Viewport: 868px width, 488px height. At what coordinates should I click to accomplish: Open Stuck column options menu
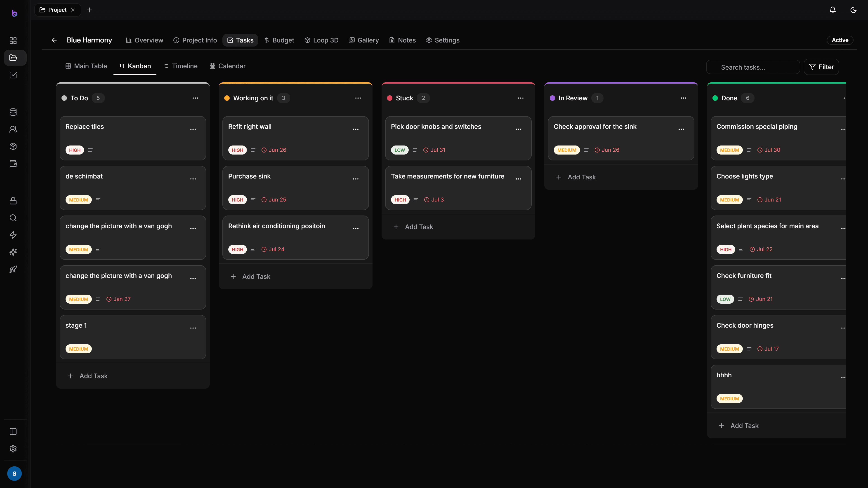pyautogui.click(x=521, y=98)
